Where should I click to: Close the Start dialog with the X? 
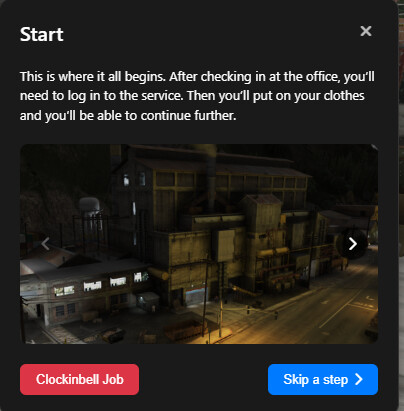366,31
